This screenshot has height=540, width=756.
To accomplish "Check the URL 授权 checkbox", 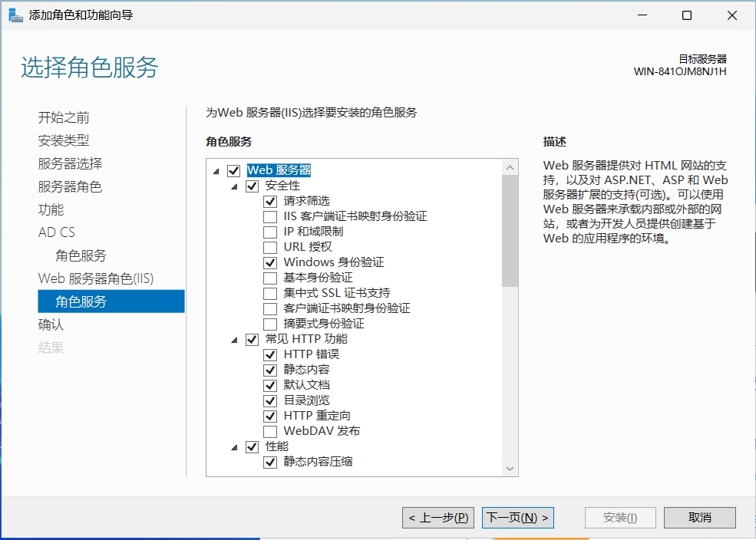I will 270,248.
